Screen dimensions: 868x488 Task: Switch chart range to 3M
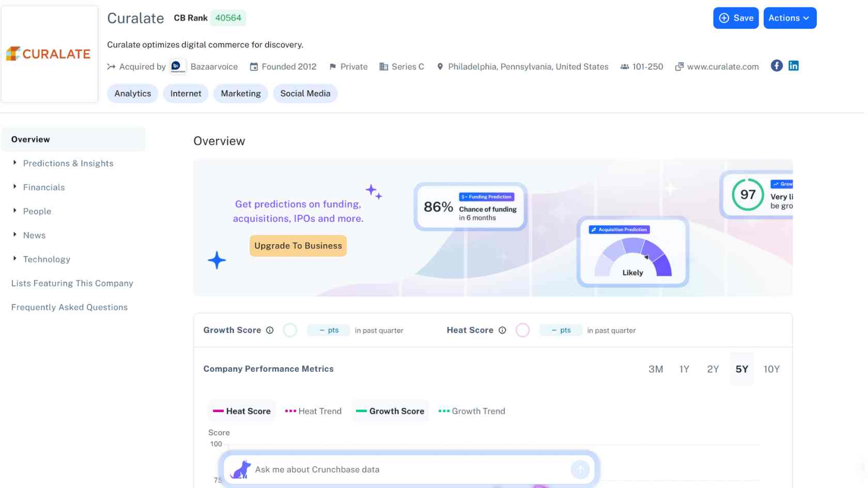pos(656,369)
